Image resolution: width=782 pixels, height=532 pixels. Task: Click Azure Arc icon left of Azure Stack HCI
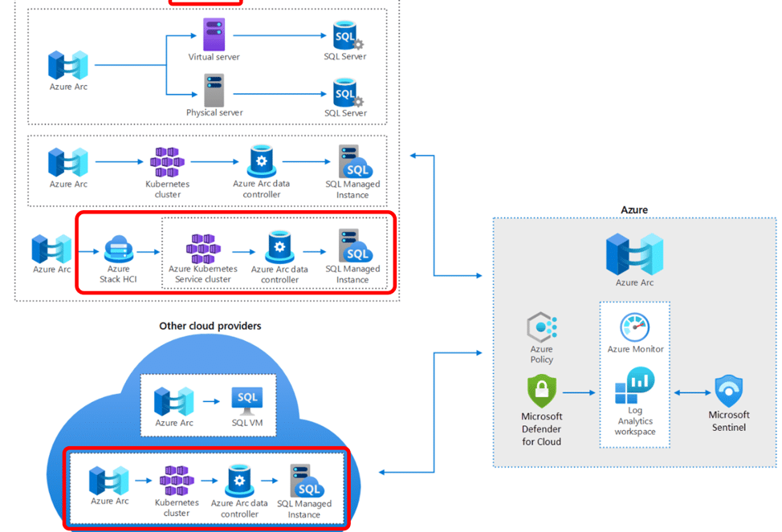pos(51,249)
